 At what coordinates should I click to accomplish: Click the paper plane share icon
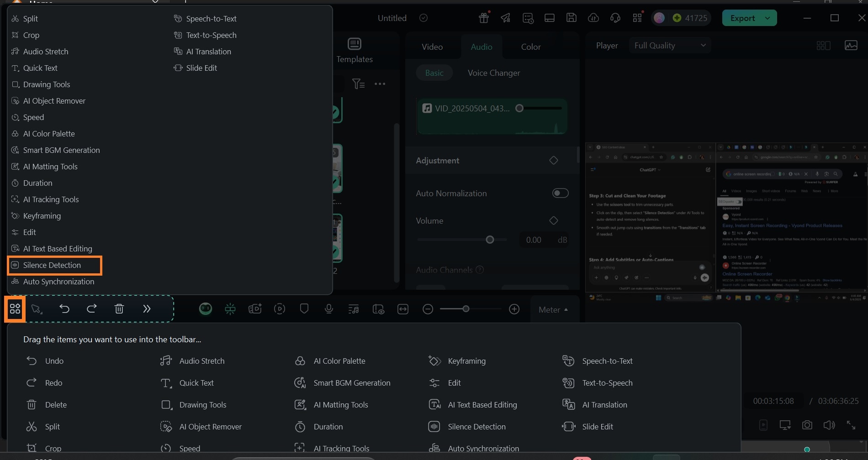click(506, 18)
